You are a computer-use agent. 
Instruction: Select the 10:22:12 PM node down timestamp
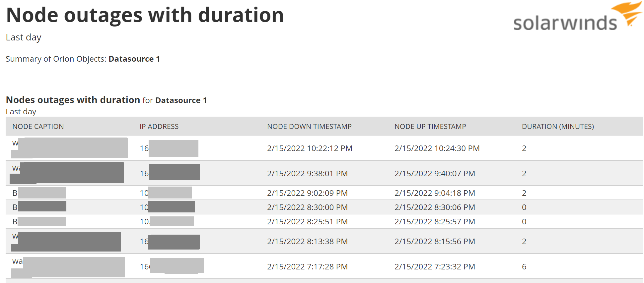click(310, 148)
